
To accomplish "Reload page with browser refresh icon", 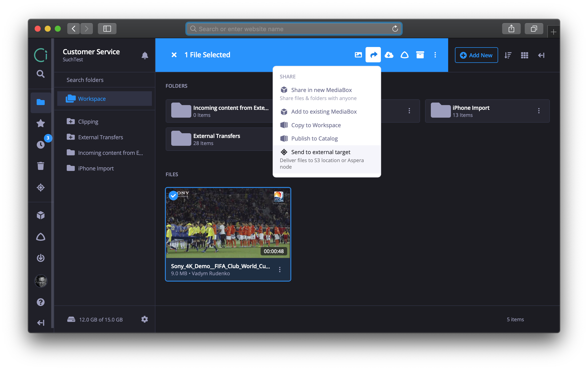I will tap(395, 29).
